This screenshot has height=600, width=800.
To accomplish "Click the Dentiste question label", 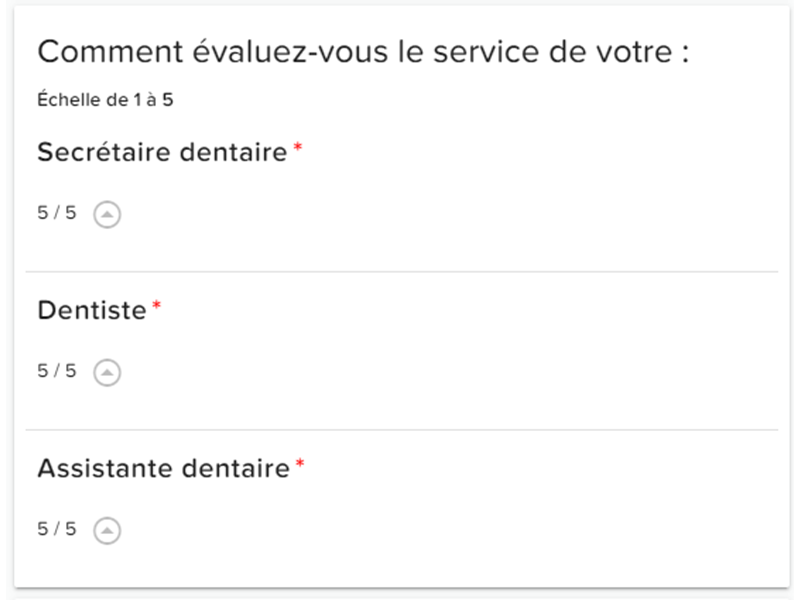I will [92, 311].
